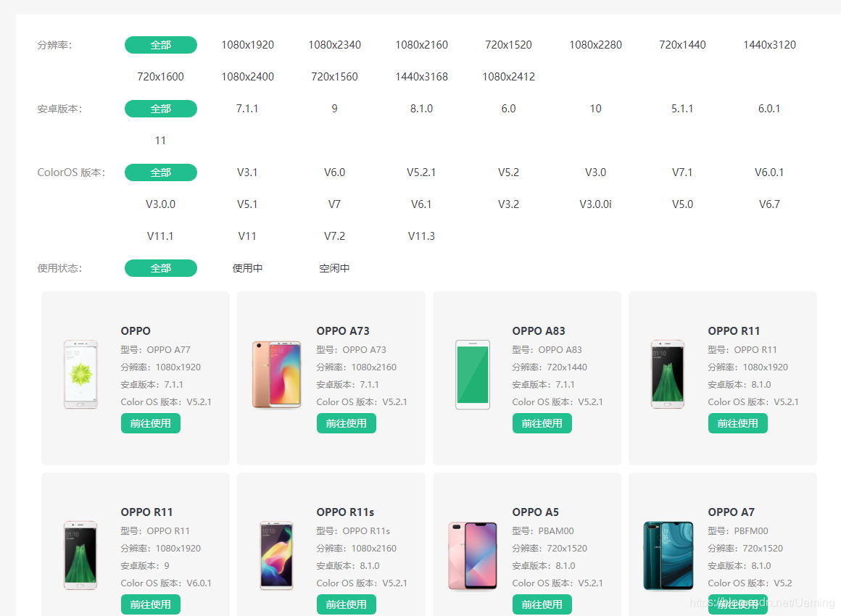Click 前往使用 under OPPO A83
The width and height of the screenshot is (841, 616).
pos(542,423)
